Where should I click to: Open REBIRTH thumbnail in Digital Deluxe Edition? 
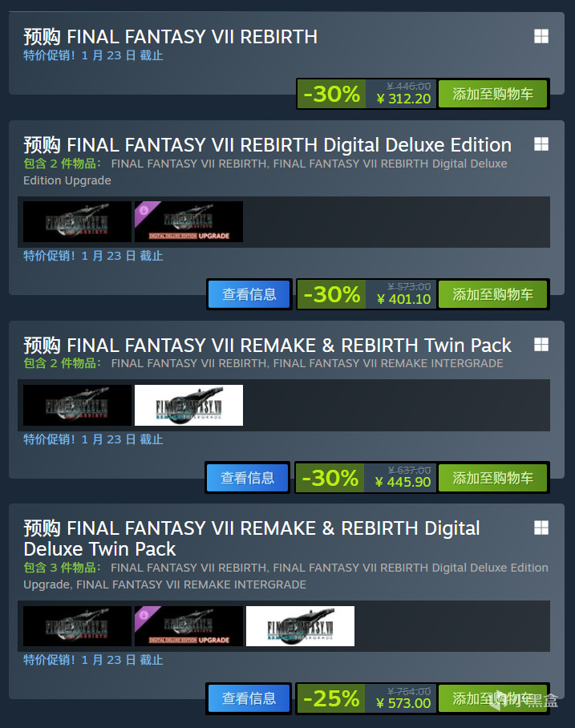point(77,221)
